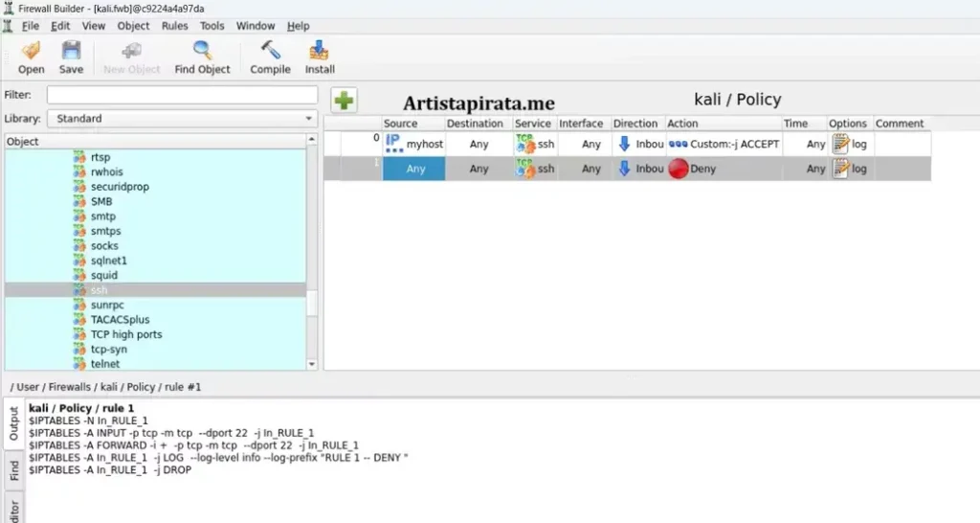The image size is (980, 523).
Task: Click the Inbound arrow icon in rule 0
Action: [624, 144]
